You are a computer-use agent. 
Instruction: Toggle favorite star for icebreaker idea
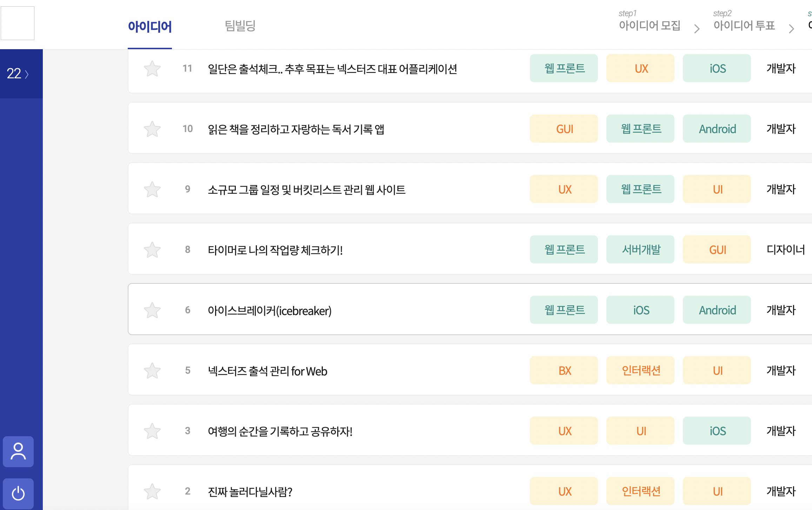click(152, 310)
